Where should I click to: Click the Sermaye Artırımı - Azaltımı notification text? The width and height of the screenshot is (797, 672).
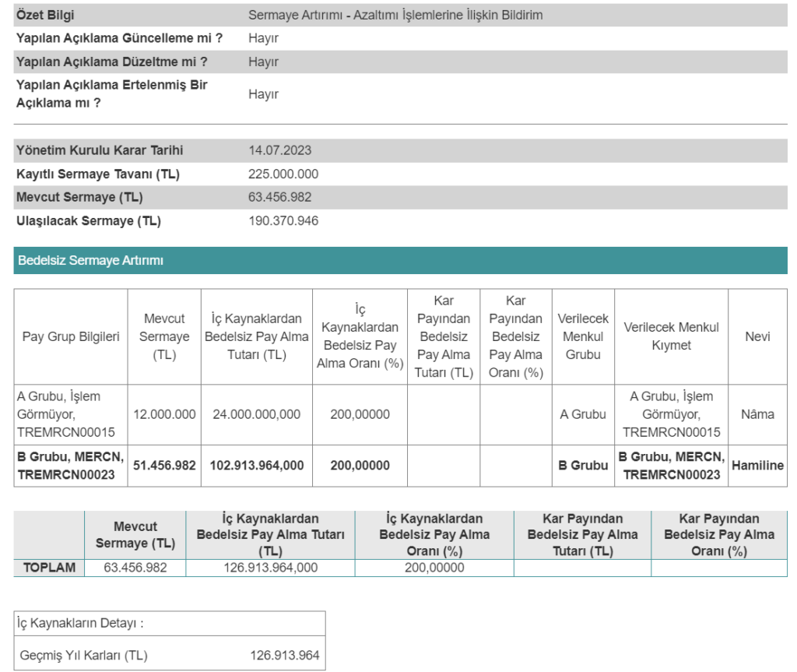pos(395,16)
